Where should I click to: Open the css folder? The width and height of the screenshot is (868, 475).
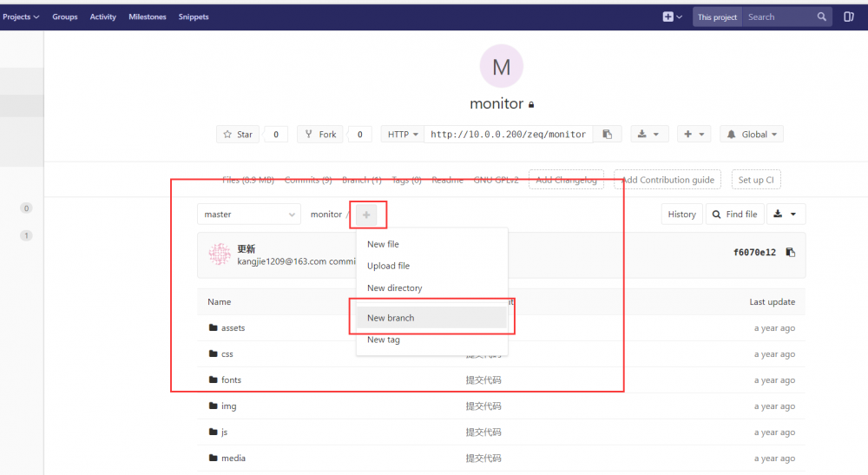pyautogui.click(x=227, y=353)
